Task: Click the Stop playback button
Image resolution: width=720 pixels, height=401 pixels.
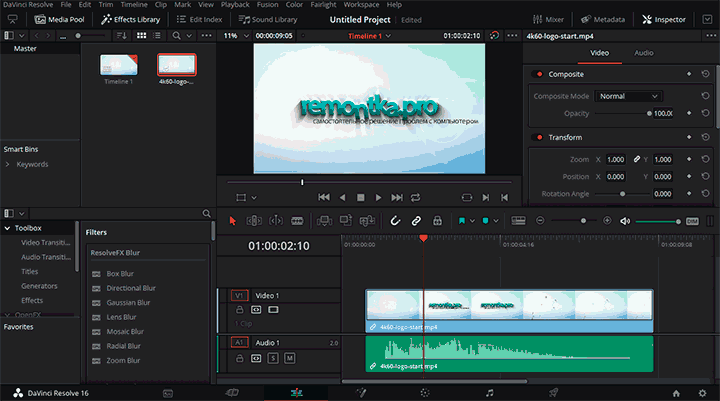Action: pos(360,197)
